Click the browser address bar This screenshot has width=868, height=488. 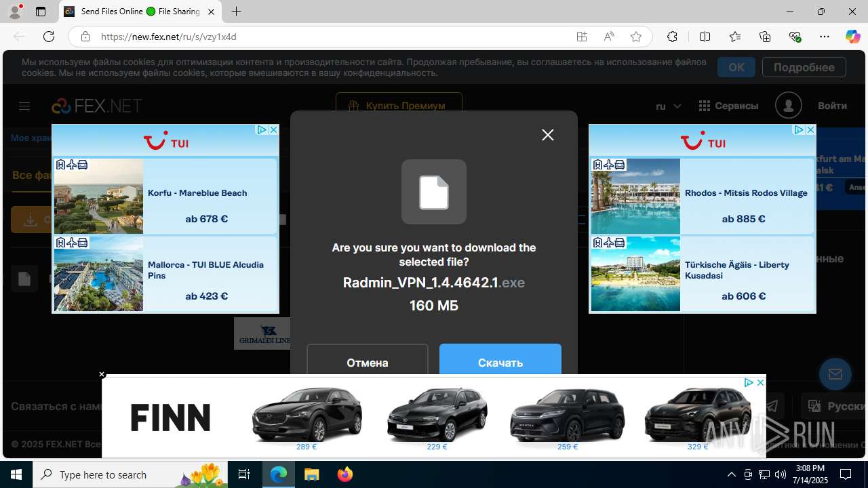point(332,37)
